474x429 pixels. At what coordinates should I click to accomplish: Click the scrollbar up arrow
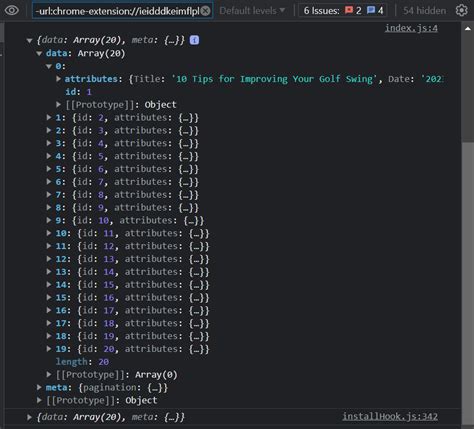click(468, 29)
